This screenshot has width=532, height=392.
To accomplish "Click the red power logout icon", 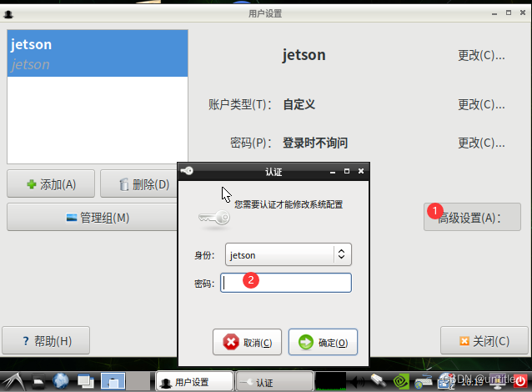I will [520, 381].
